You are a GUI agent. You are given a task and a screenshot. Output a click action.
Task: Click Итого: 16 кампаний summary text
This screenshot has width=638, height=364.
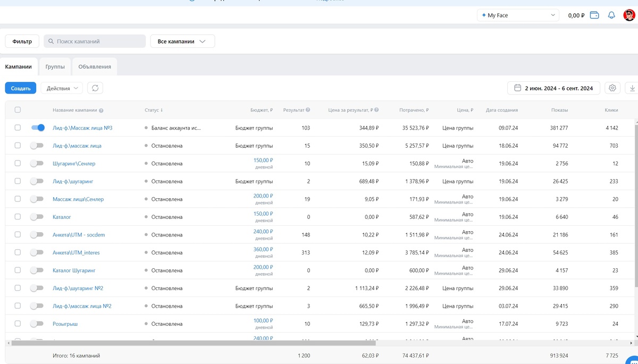(76, 355)
